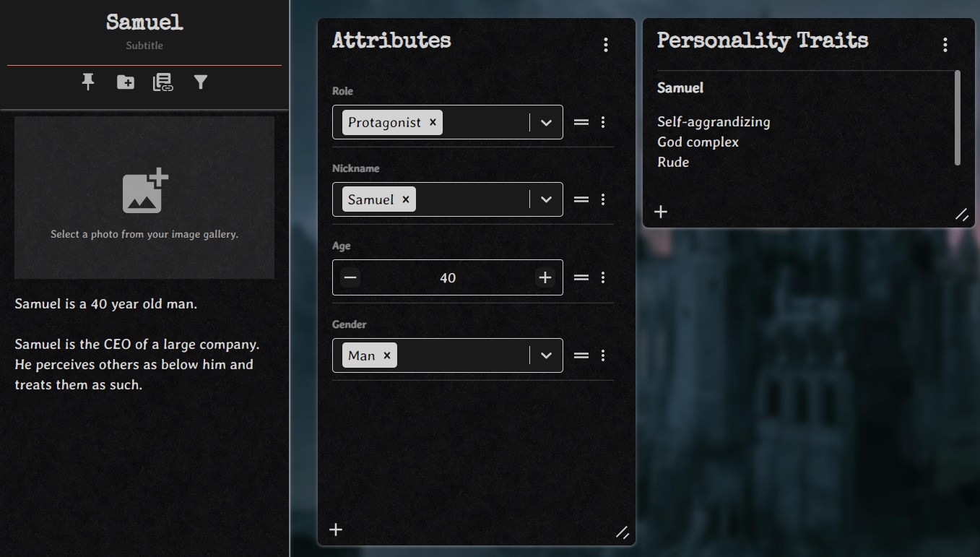This screenshot has height=557, width=980.
Task: Click the linked documents icon
Action: click(x=163, y=82)
